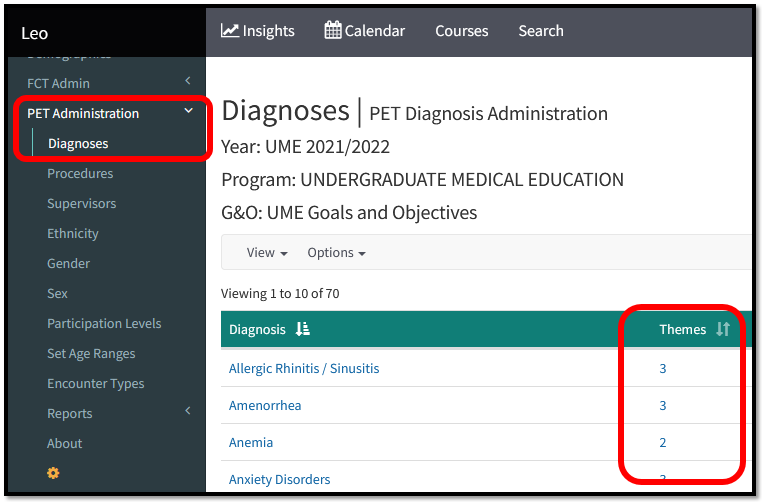Click the Themes column header text

coord(682,329)
